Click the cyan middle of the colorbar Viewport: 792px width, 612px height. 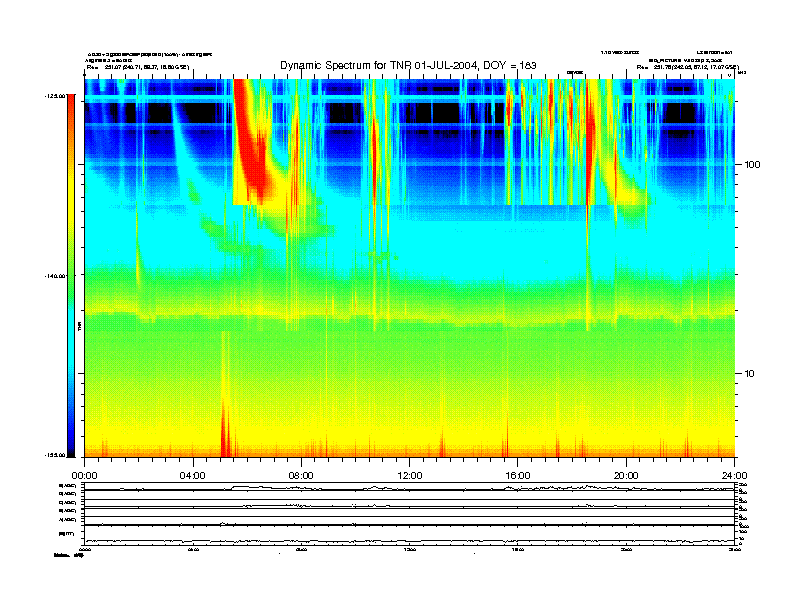tap(72, 333)
